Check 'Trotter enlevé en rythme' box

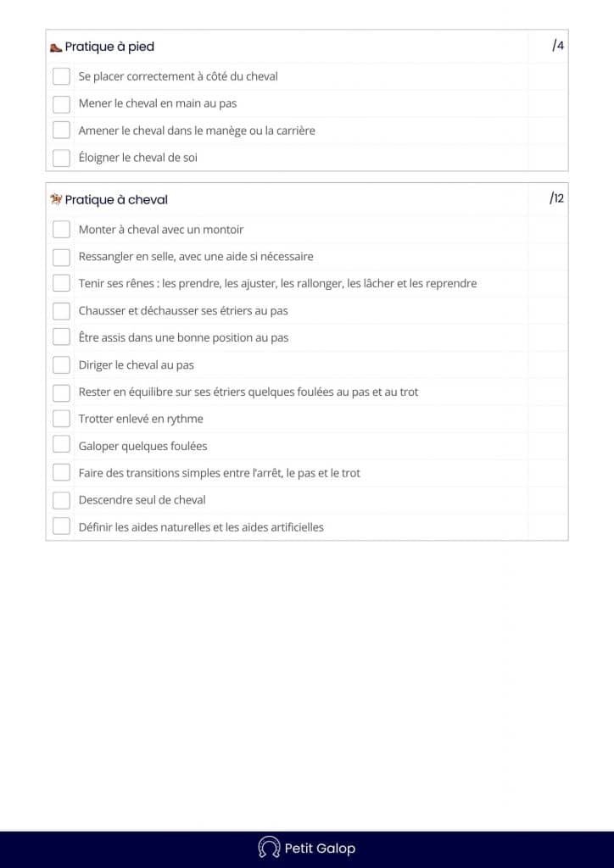click(x=61, y=419)
